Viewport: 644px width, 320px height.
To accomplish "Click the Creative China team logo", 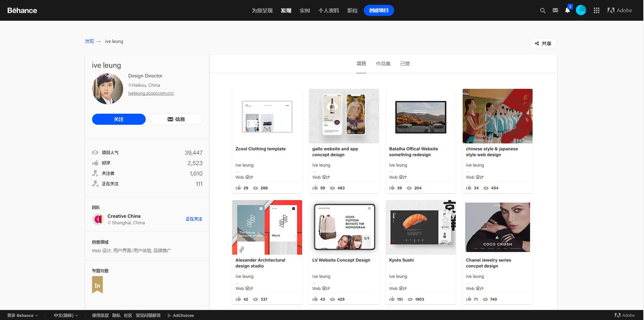I will click(98, 219).
